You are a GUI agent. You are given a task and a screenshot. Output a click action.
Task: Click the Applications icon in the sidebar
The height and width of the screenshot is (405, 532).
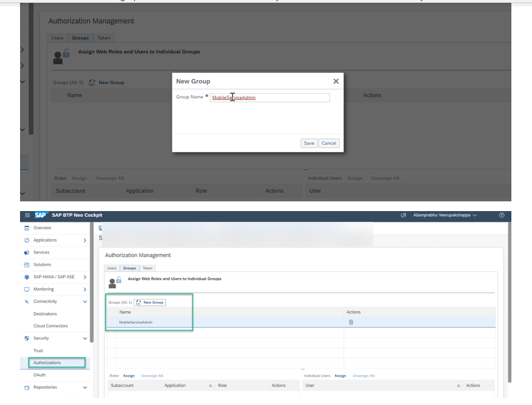pyautogui.click(x=27, y=240)
